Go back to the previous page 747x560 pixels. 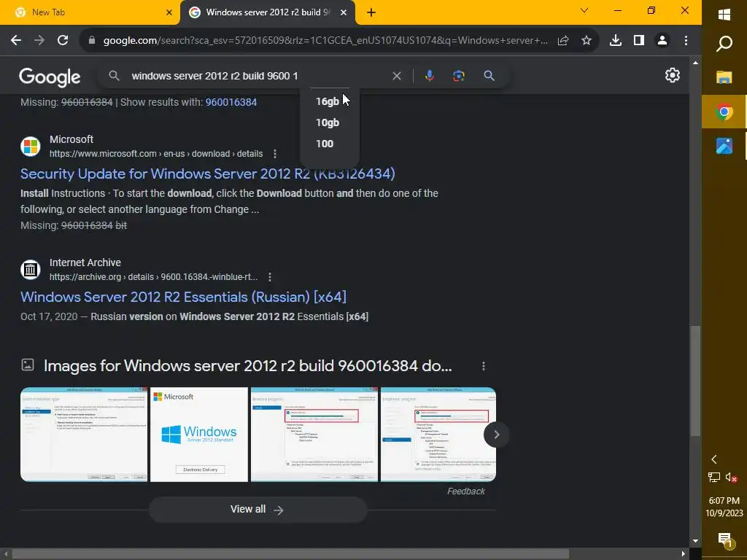[x=16, y=41]
